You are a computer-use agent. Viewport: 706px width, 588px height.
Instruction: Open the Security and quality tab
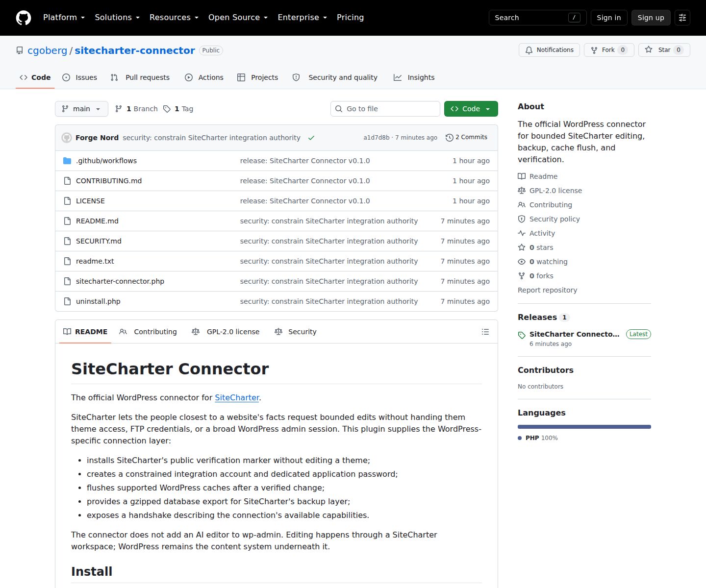335,77
